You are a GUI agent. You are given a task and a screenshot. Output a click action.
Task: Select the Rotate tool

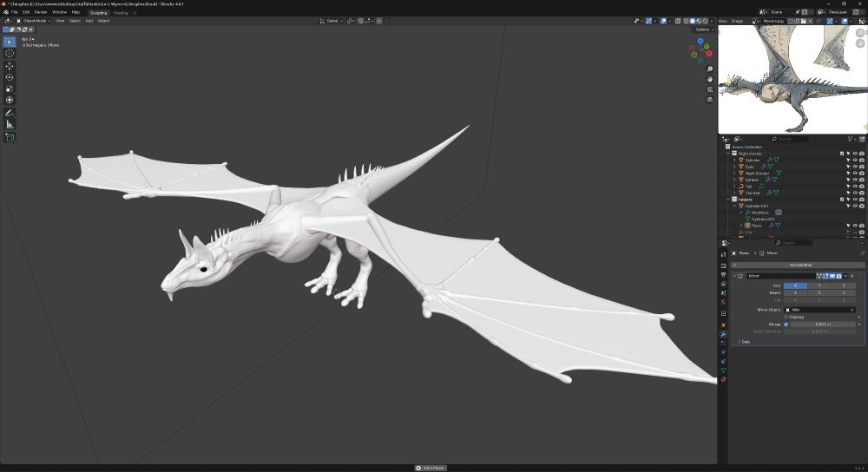coord(10,77)
